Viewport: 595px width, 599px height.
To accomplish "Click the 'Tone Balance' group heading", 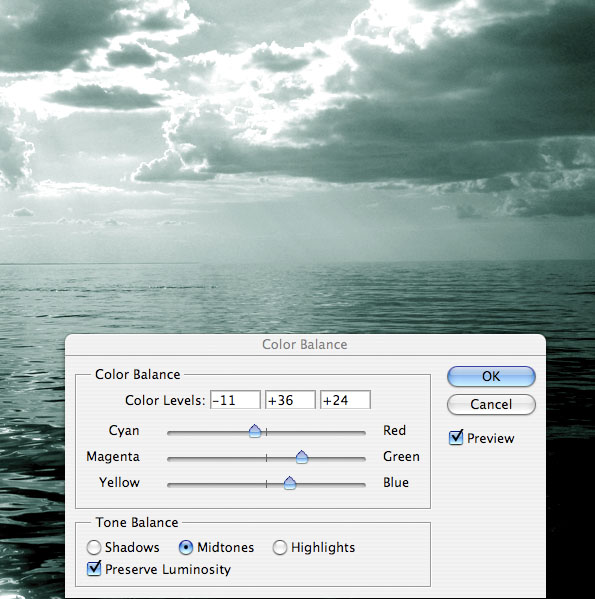I will (x=137, y=522).
